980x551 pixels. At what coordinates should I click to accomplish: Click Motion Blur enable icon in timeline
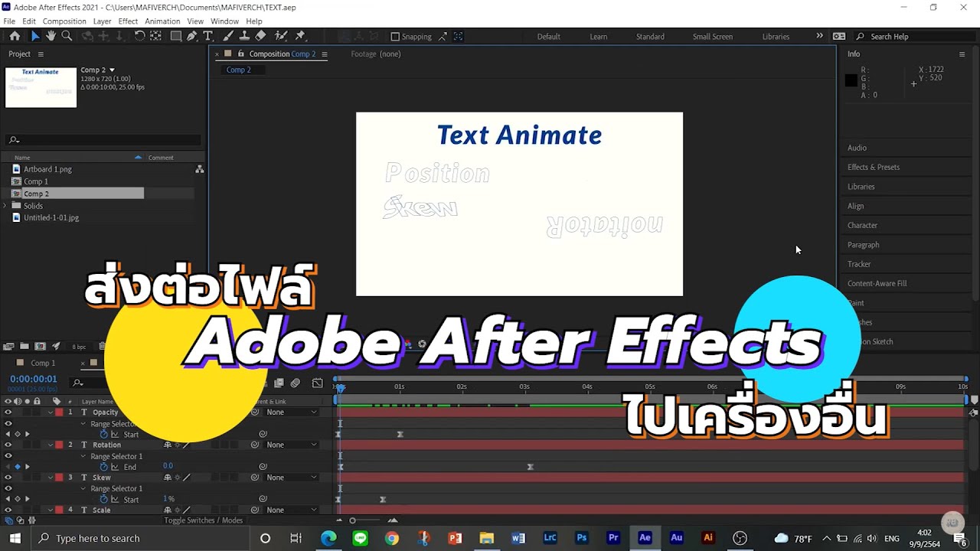click(x=296, y=383)
